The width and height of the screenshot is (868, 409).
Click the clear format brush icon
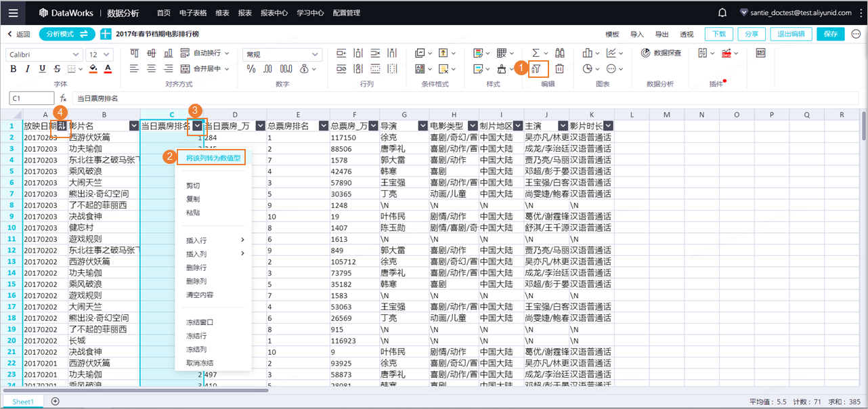502,69
